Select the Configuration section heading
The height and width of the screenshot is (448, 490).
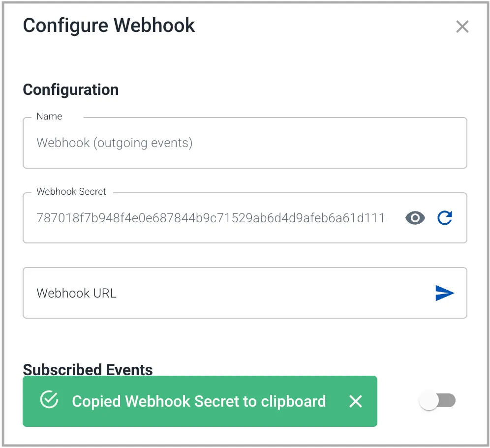pos(71,90)
